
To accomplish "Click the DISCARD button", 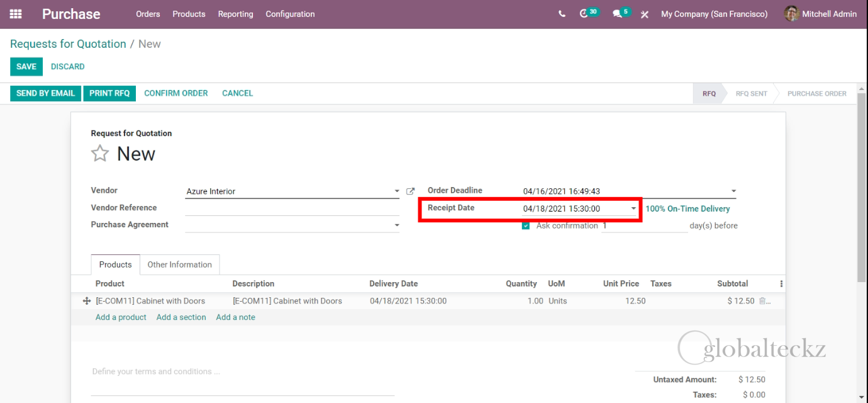I will [x=67, y=67].
